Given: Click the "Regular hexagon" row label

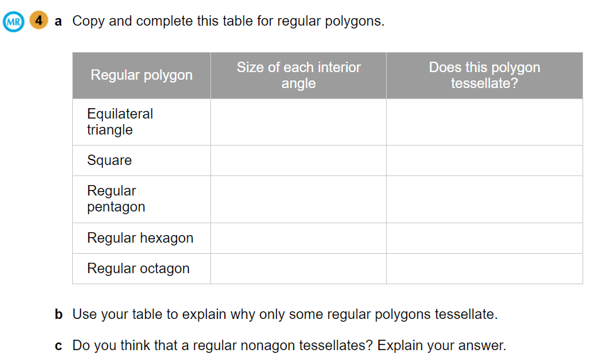Looking at the screenshot, I should coord(140,238).
